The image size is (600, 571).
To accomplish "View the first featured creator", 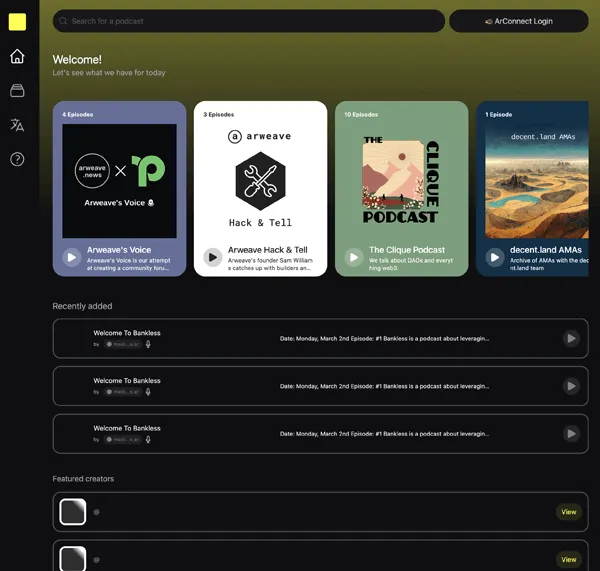I will pyautogui.click(x=569, y=512).
